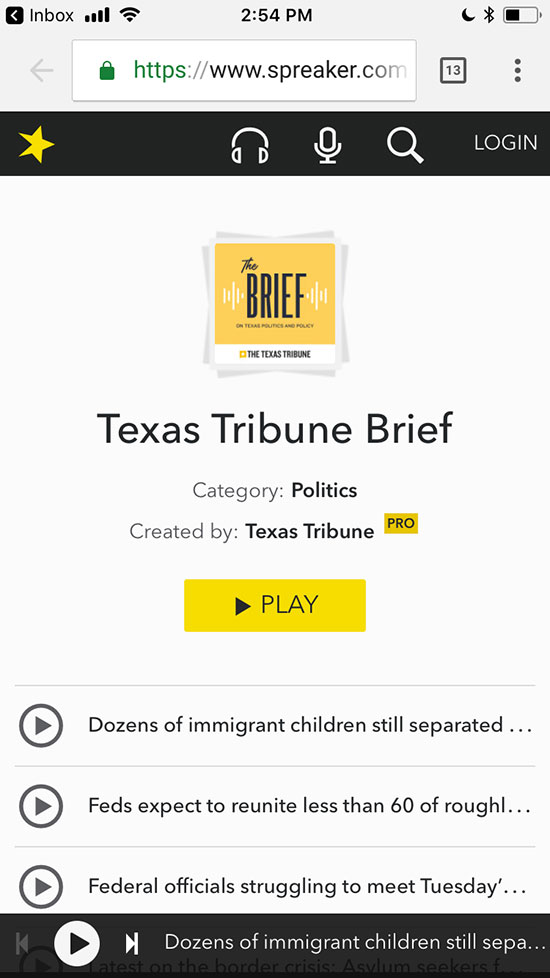This screenshot has width=550, height=978.
Task: Open the Texas Tribune creator profile link
Action: pos(309,531)
